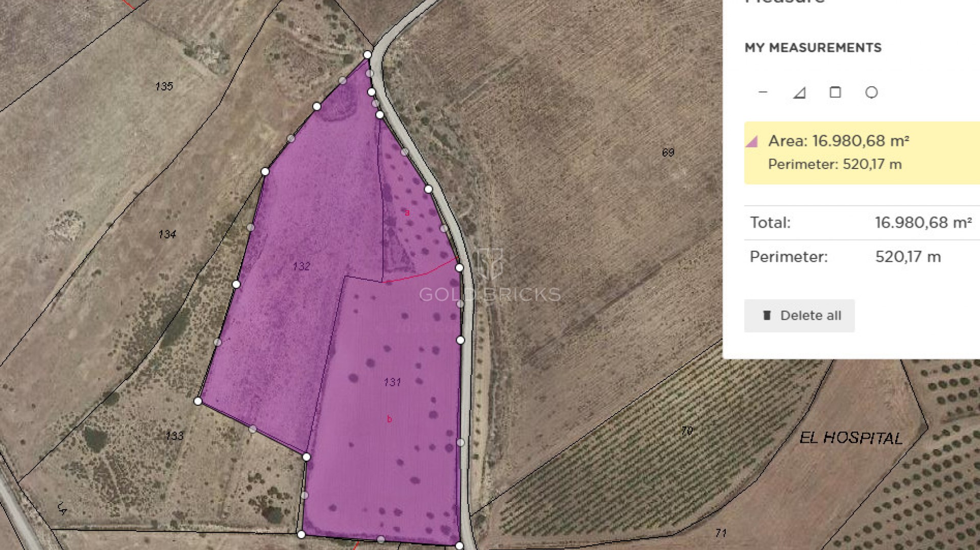The width and height of the screenshot is (980, 550).
Task: Click the Total area value row
Action: pyautogui.click(x=861, y=223)
